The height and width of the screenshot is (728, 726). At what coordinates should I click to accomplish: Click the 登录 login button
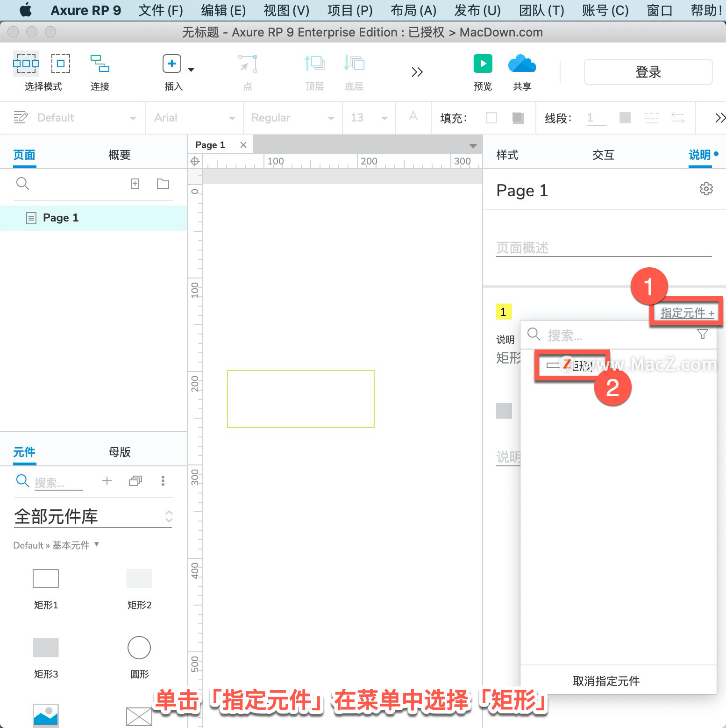coord(648,72)
